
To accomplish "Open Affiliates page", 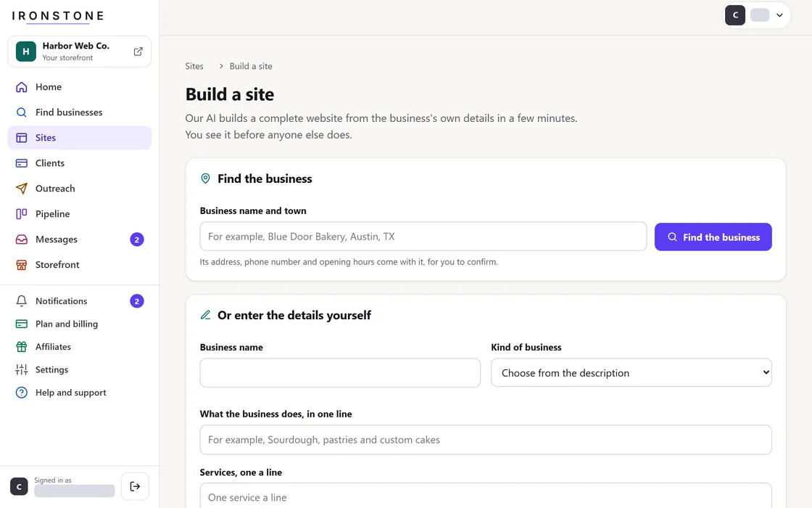I will pos(80,347).
